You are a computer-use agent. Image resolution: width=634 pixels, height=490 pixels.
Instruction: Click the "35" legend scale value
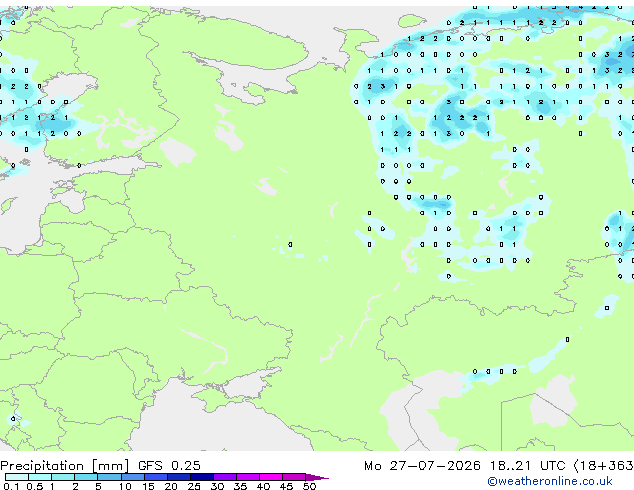240,486
